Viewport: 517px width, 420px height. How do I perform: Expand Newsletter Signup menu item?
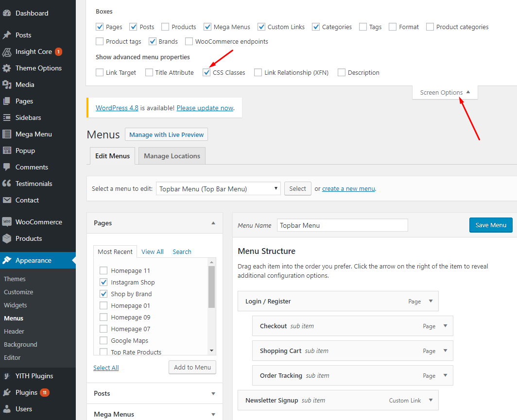[431, 400]
